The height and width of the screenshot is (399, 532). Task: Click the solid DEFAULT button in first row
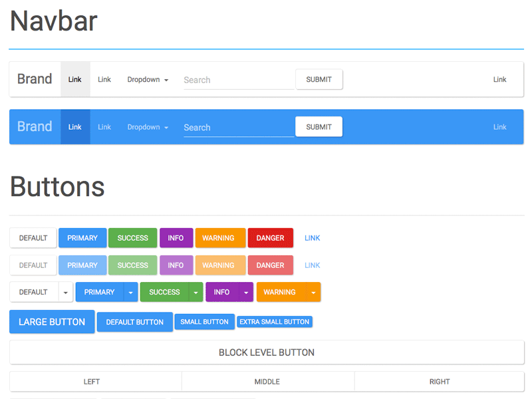(x=33, y=238)
